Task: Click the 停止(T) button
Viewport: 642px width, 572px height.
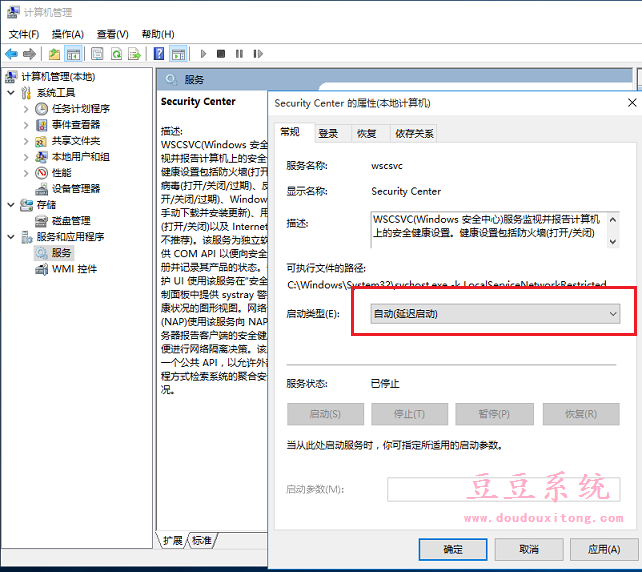Action: (409, 414)
